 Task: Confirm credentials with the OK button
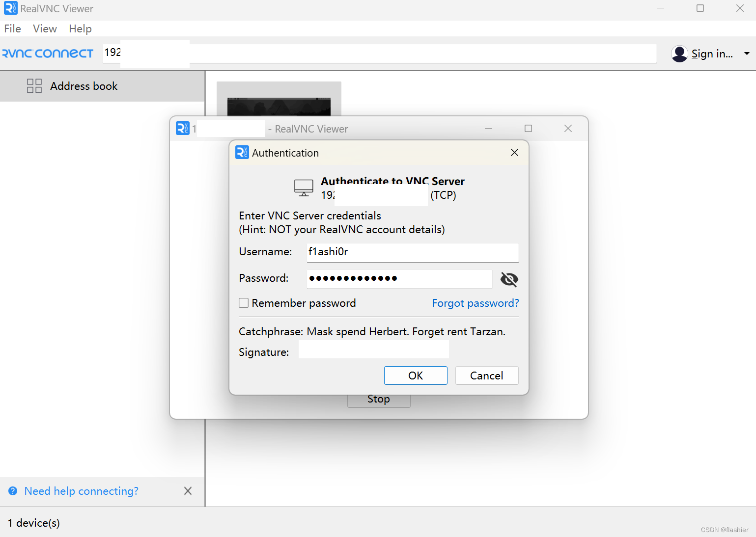(x=416, y=376)
